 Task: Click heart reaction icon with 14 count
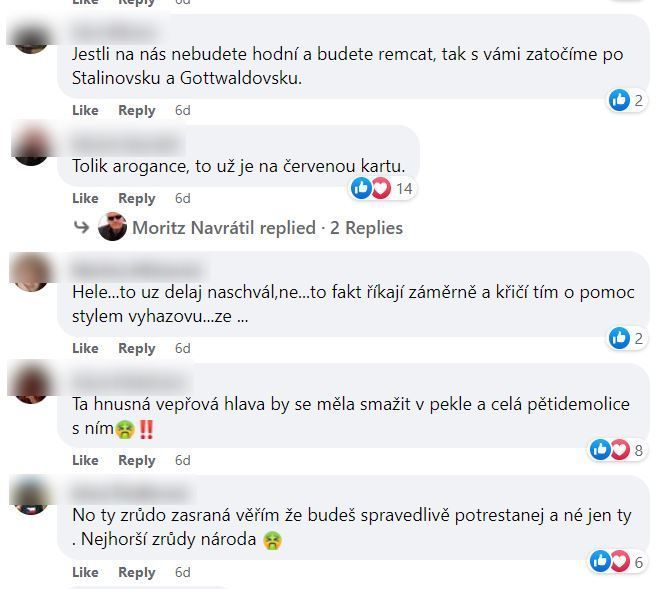coord(381,188)
